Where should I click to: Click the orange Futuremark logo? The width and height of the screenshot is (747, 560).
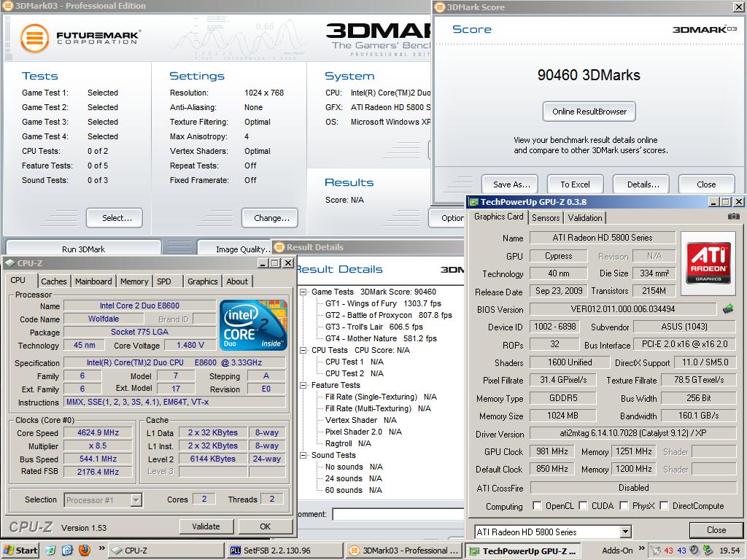point(35,38)
